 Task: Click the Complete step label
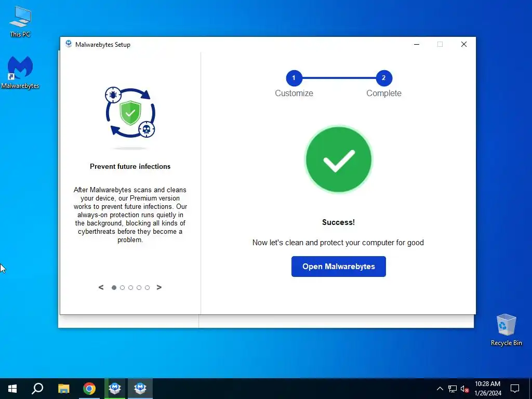[384, 93]
